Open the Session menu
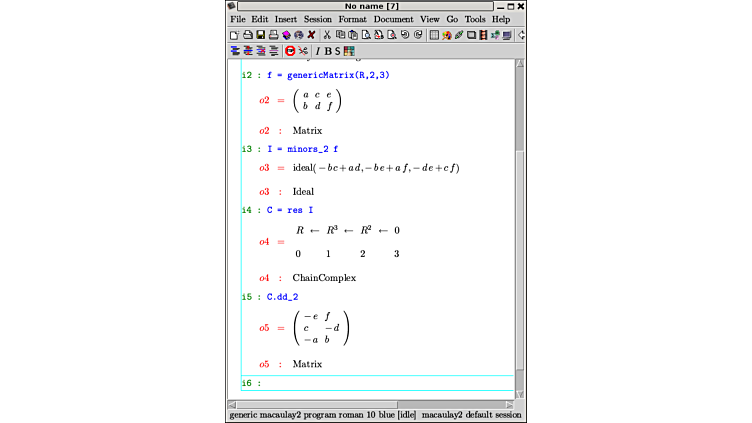752x423 pixels. click(x=317, y=19)
